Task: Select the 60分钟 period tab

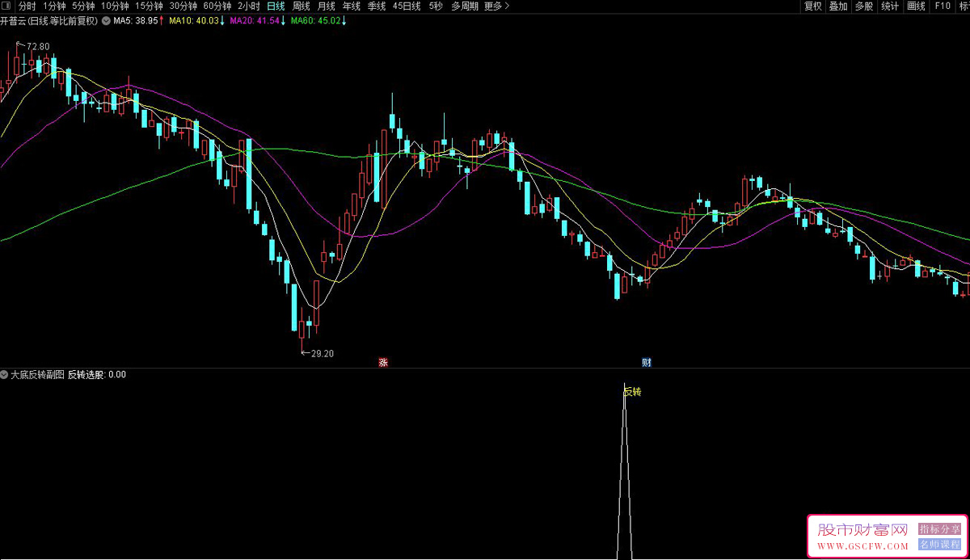Action: (217, 6)
